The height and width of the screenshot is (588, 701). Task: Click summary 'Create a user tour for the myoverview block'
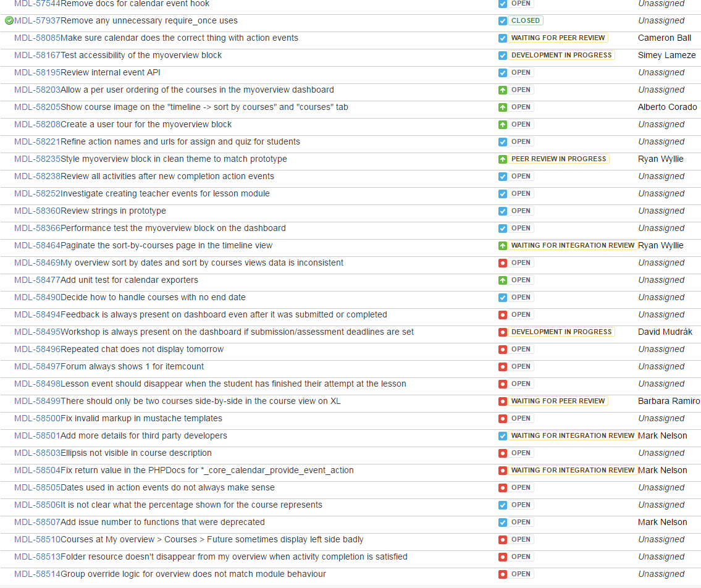coord(146,124)
